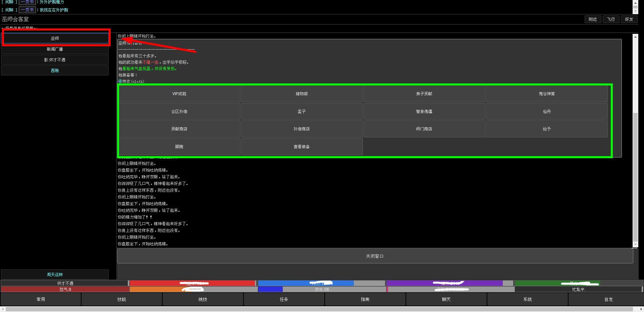
Task: Open the VIP成就 option
Action: tap(179, 94)
